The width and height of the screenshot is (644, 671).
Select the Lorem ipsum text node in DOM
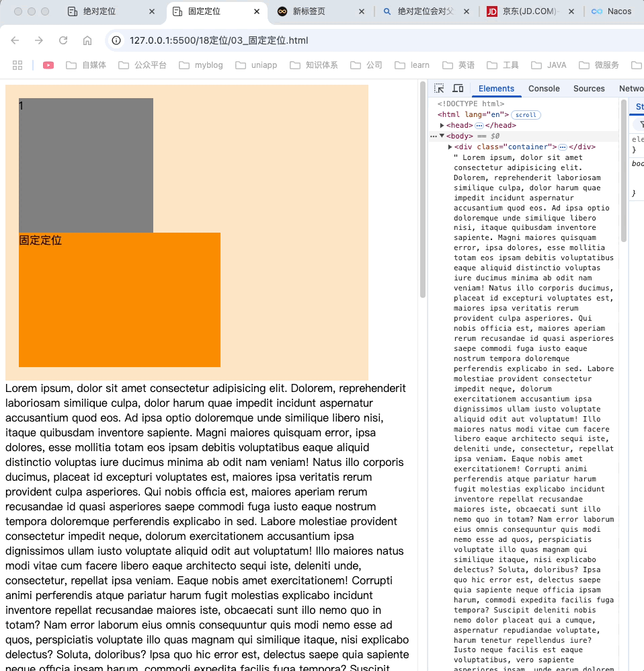coord(534,411)
